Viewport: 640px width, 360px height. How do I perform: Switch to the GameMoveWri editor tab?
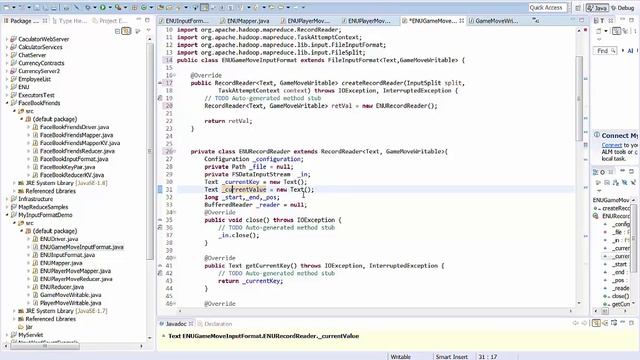pos(493,20)
